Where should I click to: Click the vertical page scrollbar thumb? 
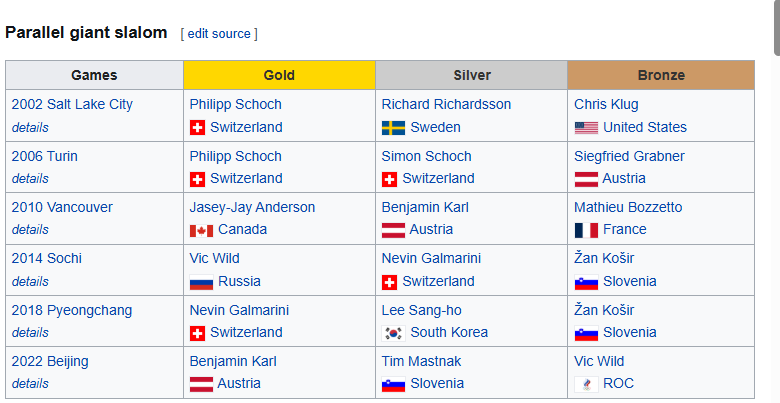pos(776,30)
